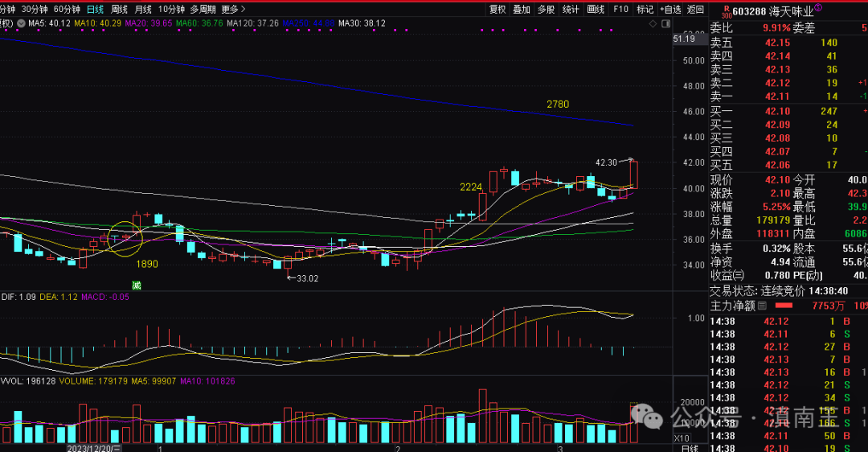Image resolution: width=868 pixels, height=452 pixels.
Task: Click the 日线 label at chart bottom
Action: (690, 448)
